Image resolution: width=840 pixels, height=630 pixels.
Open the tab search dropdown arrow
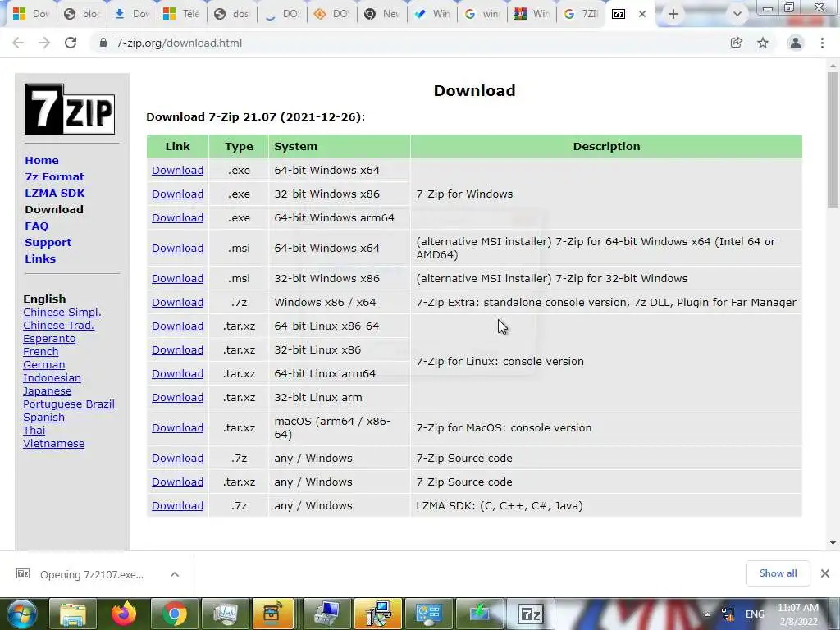(737, 14)
